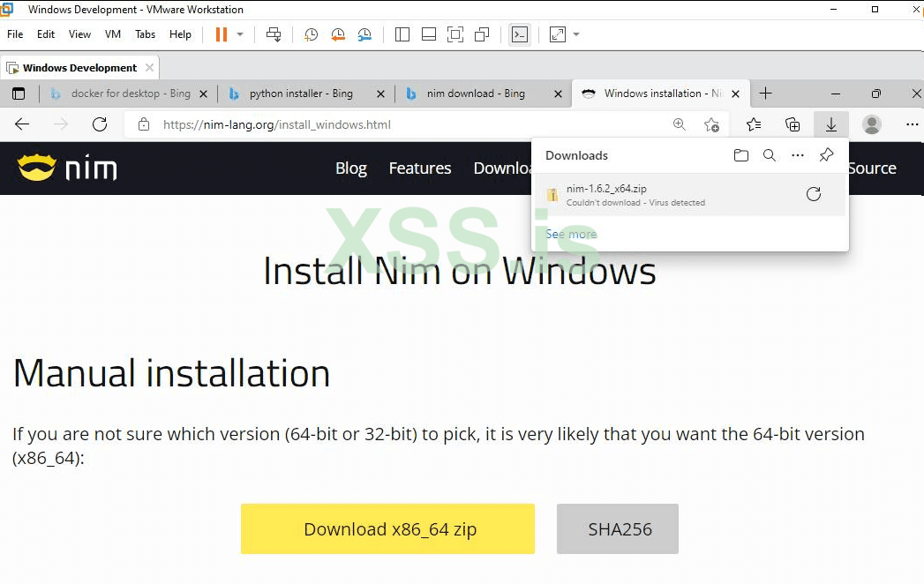
Task: Search downloads in Downloads panel
Action: (x=769, y=155)
